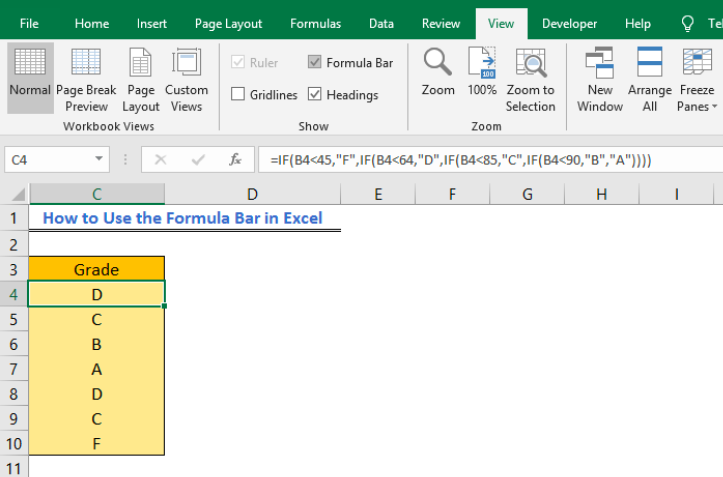Open the File menu tab
Screen dimensions: 723x477
pyautogui.click(x=29, y=23)
